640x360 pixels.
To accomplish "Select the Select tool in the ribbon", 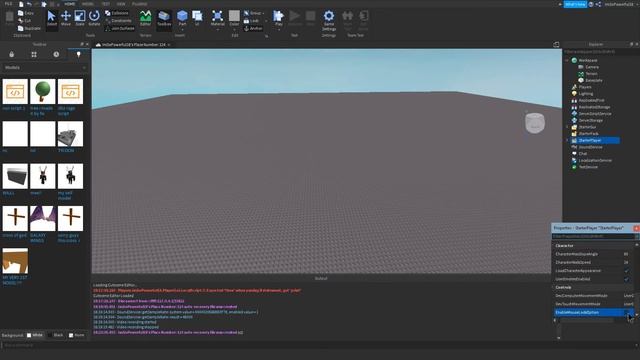I will point(51,19).
